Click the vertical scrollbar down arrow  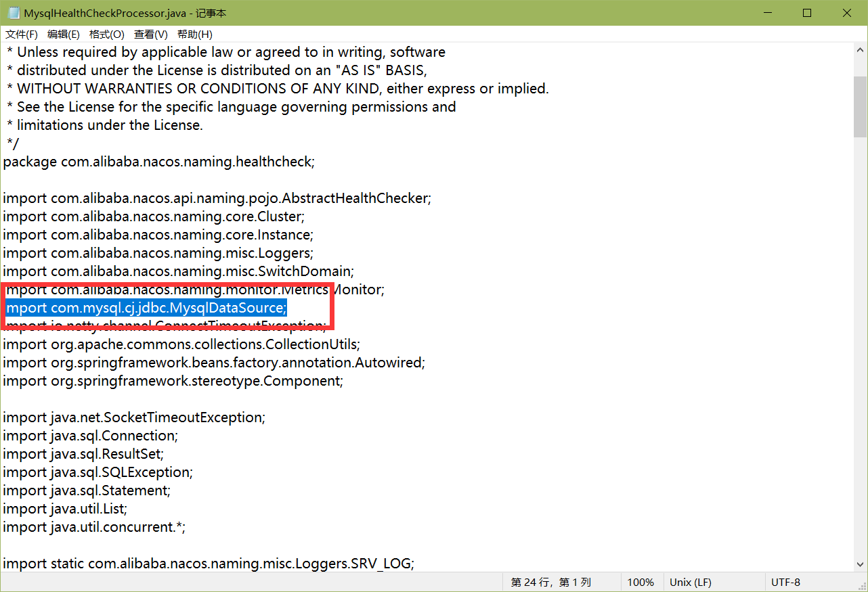click(860, 564)
